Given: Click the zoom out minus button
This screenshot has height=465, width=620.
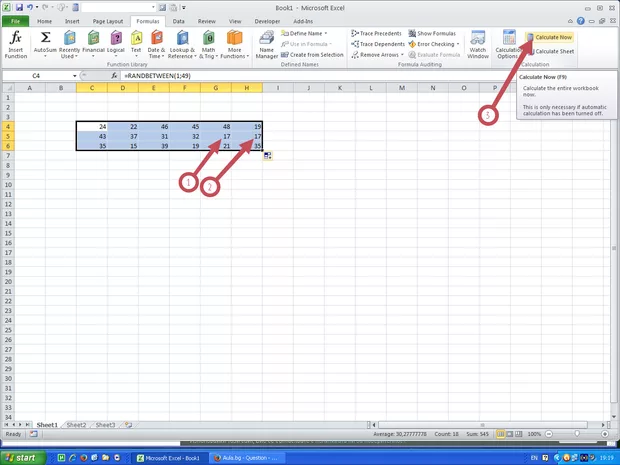Looking at the screenshot, I should 549,434.
